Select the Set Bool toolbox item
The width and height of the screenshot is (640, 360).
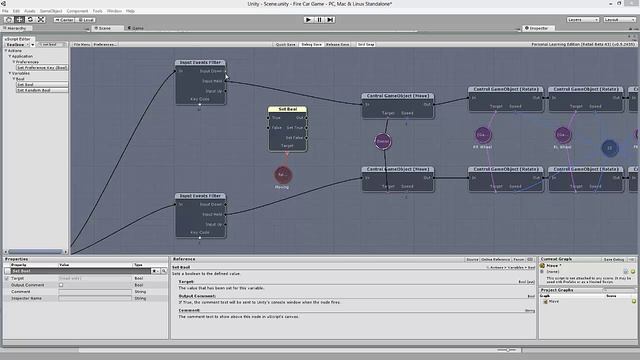[x=42, y=84]
